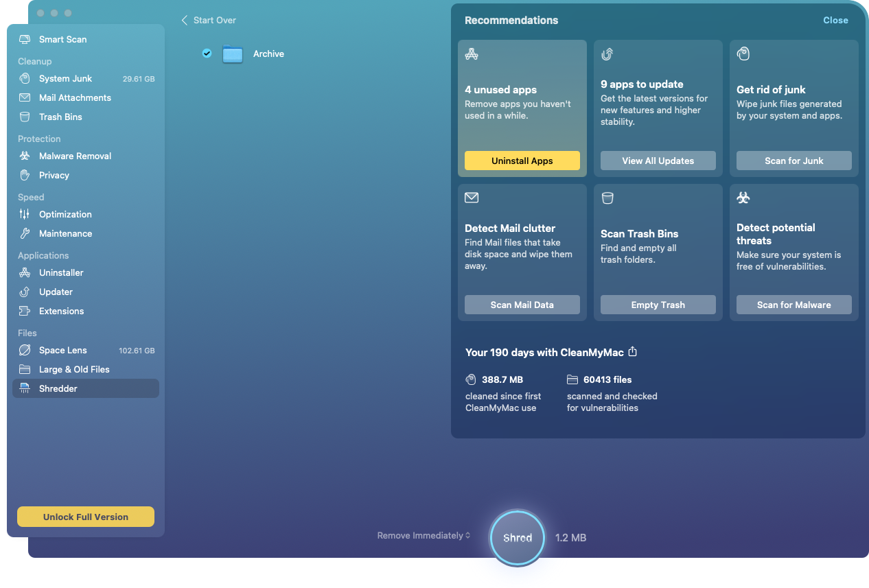This screenshot has height=588, width=869.
Task: Click the Malware Removal biohazard icon
Action: pos(25,156)
